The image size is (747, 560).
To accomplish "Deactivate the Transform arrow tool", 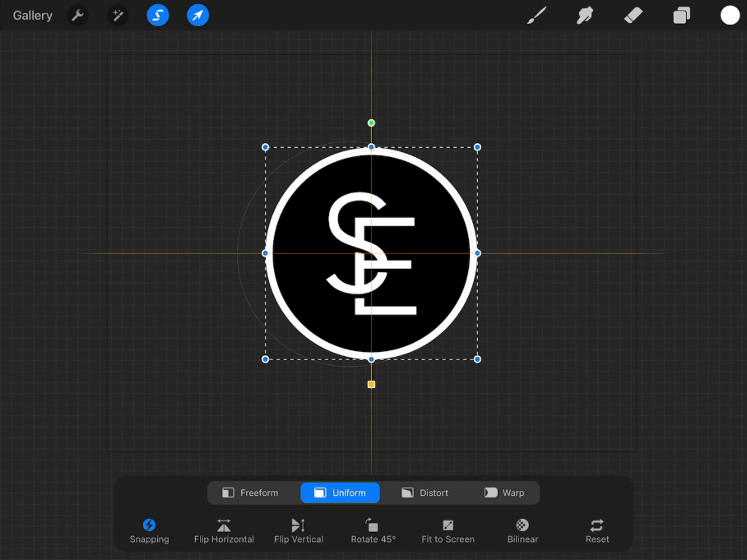I will pyautogui.click(x=197, y=16).
